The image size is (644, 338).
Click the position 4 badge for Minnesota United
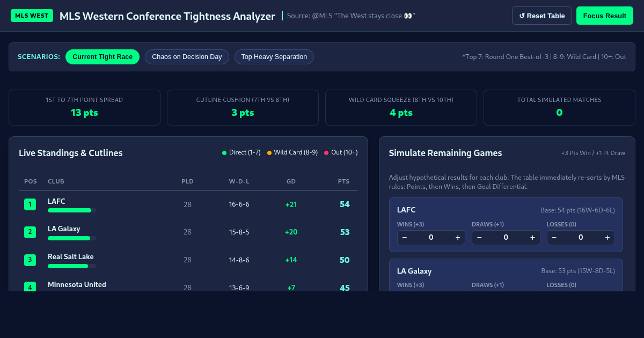30,287
